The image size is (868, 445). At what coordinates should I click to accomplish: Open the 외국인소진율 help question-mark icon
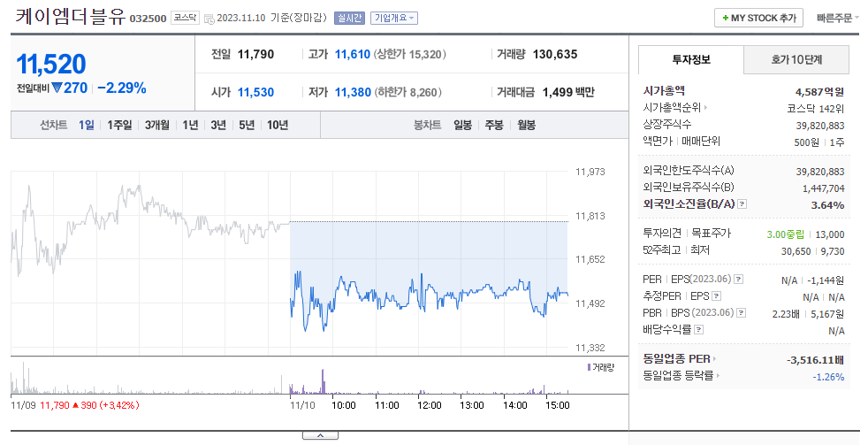point(742,204)
